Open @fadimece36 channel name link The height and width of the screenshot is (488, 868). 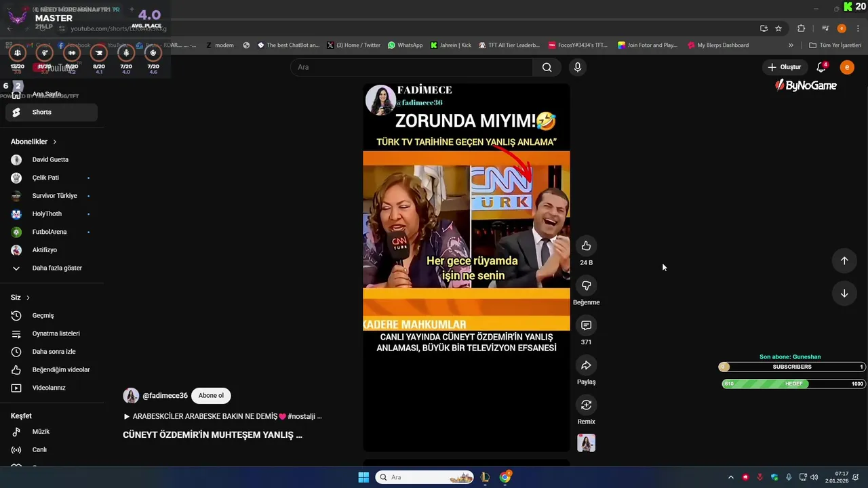165,396
